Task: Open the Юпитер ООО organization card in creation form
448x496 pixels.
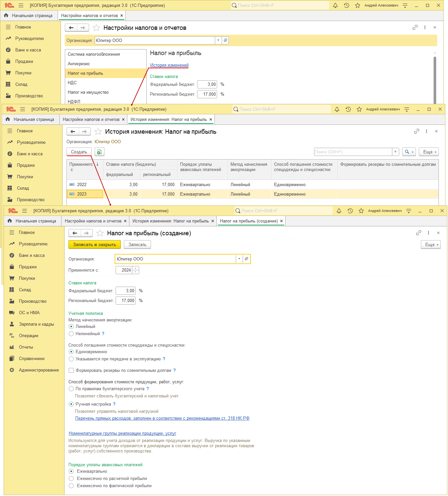Action: coord(246,259)
